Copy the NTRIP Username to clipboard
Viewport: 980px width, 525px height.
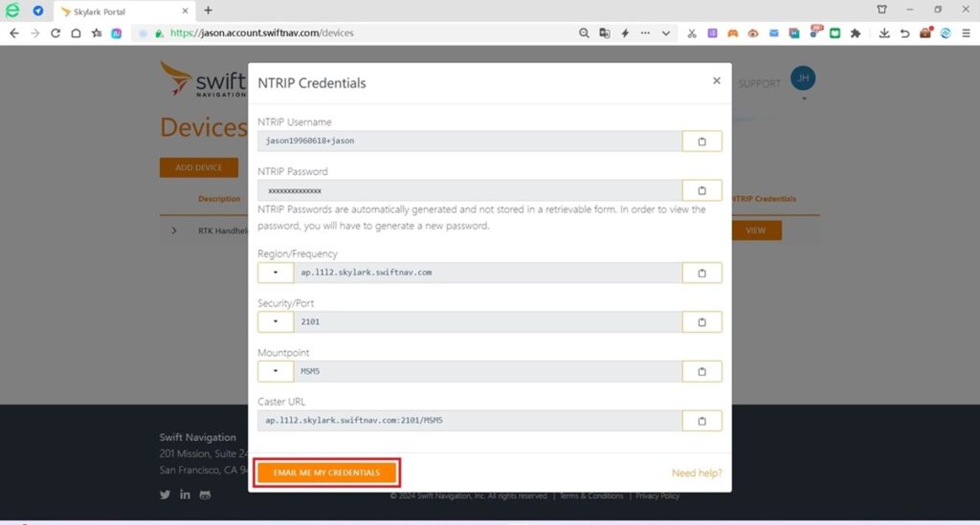point(702,142)
